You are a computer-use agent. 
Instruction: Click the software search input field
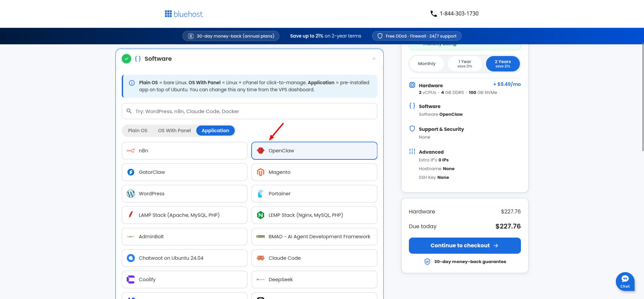coord(250,111)
